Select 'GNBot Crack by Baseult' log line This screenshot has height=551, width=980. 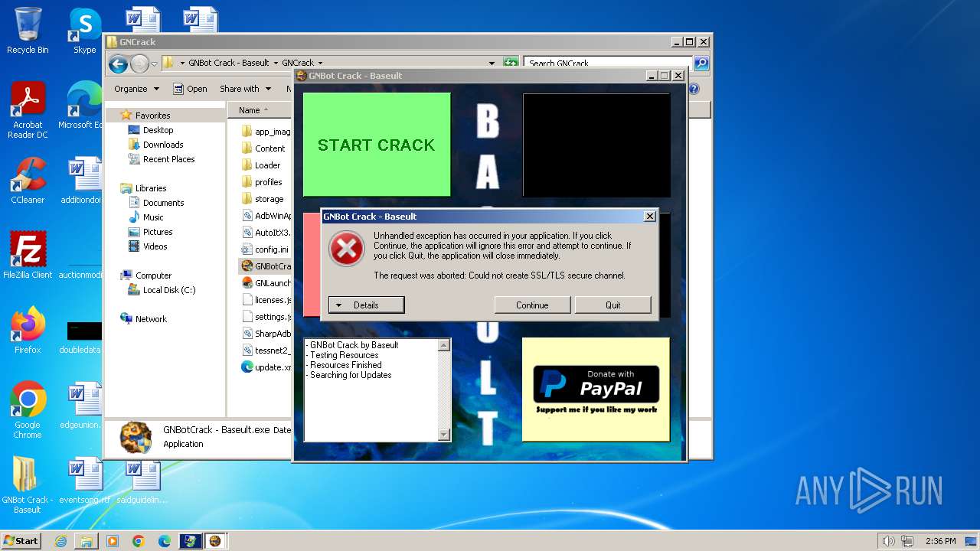pos(353,345)
